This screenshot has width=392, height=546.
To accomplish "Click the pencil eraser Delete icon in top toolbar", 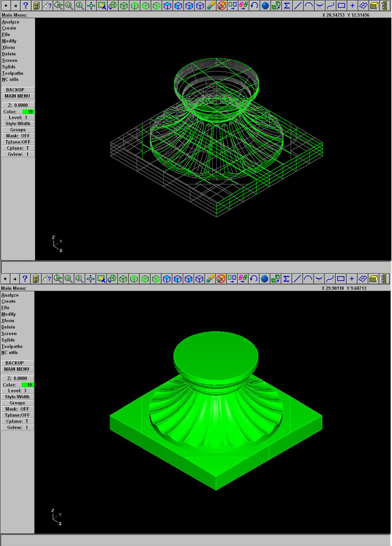I will click(x=210, y=5).
